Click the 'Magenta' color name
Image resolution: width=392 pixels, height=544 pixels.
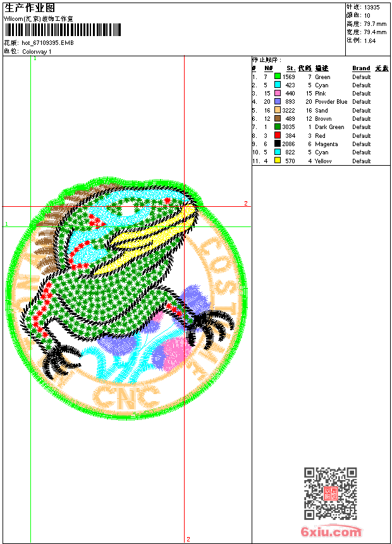tap(326, 144)
